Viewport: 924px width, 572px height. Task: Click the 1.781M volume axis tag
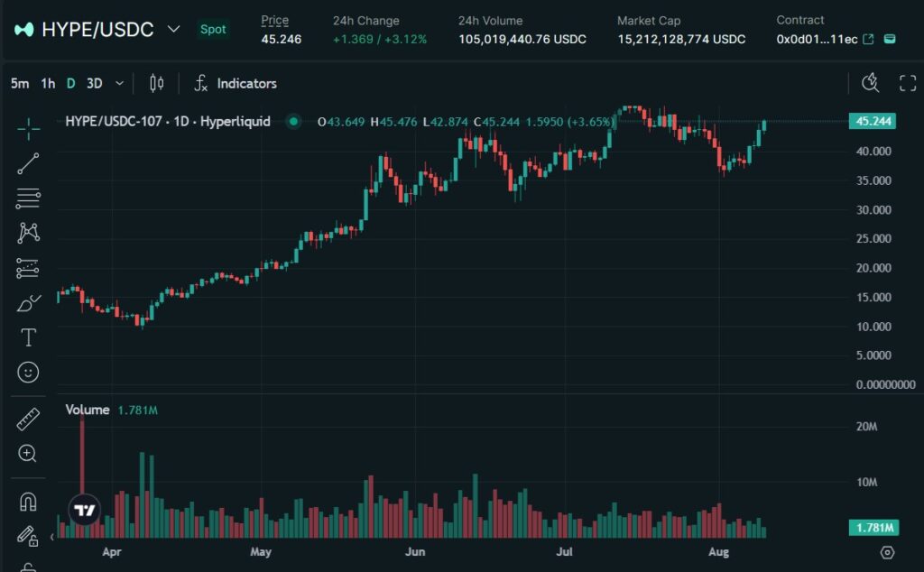(x=873, y=527)
